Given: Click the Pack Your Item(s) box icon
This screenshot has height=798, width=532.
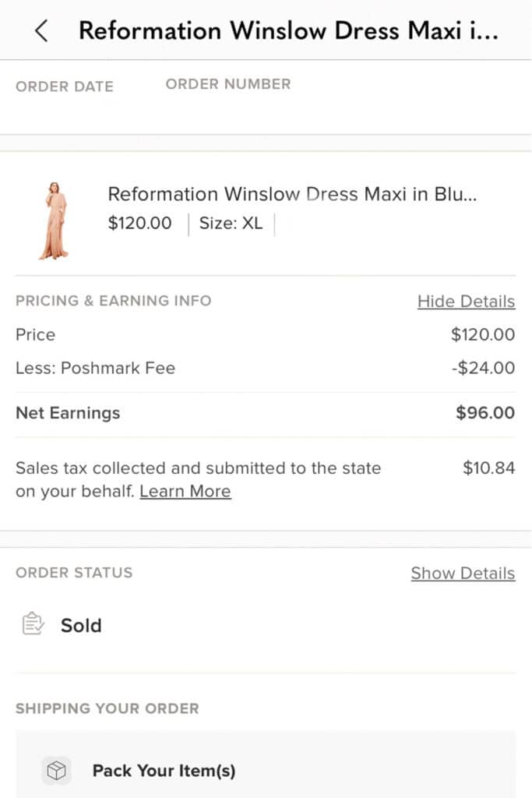Looking at the screenshot, I should pos(56,770).
